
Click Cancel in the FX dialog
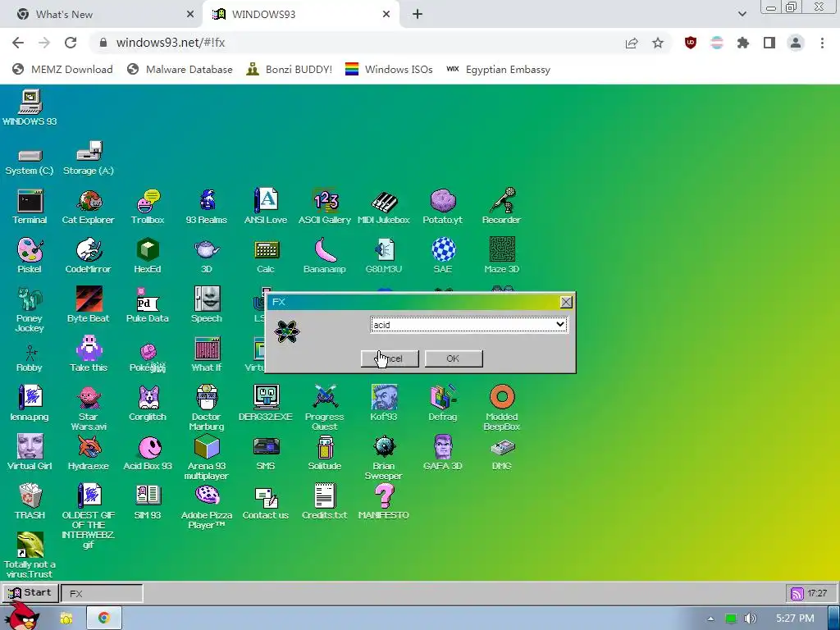click(390, 358)
